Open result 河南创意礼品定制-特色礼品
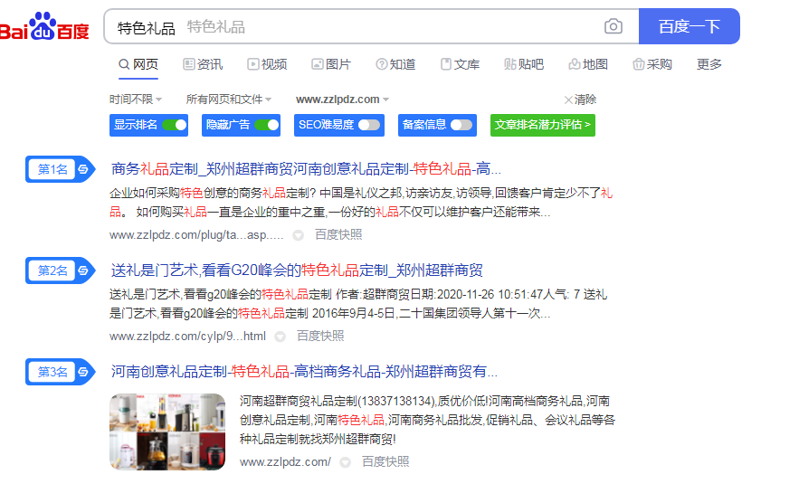799x484 pixels. click(304, 371)
